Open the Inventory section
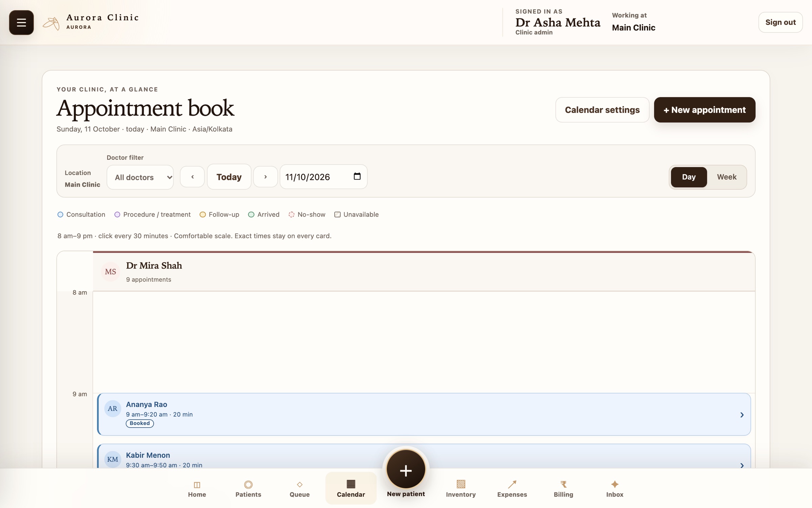This screenshot has width=812, height=508. coord(461,489)
